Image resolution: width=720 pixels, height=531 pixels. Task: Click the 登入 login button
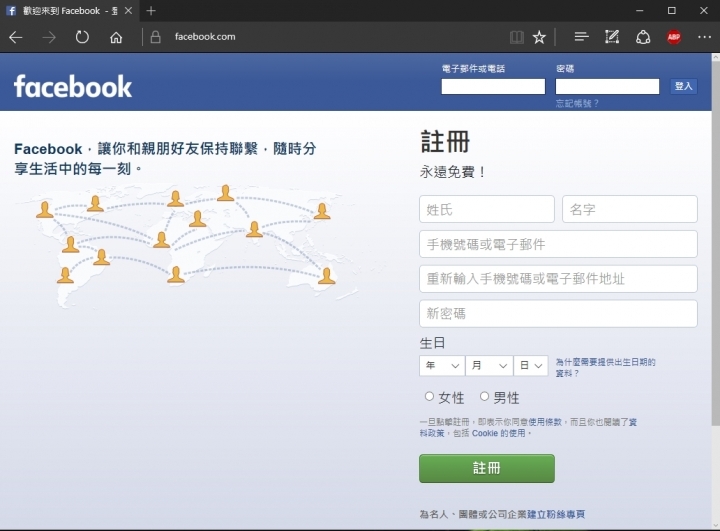[683, 86]
